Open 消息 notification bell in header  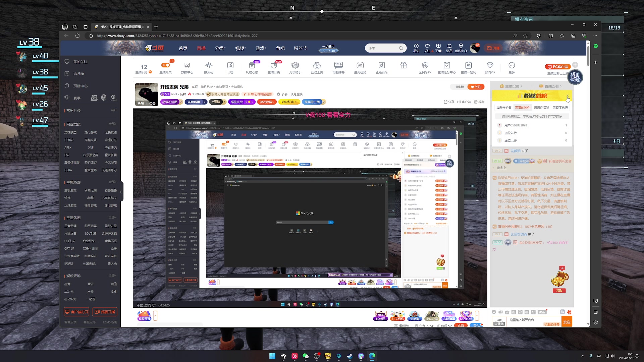[449, 48]
